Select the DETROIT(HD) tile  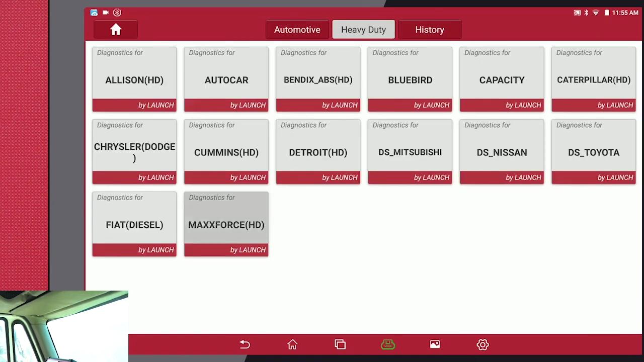click(318, 152)
